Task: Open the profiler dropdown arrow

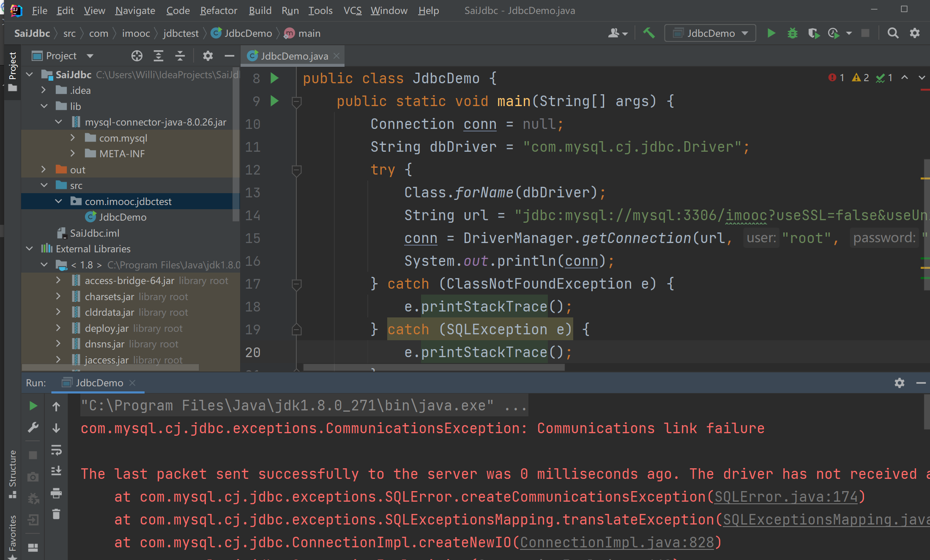Action: click(849, 33)
